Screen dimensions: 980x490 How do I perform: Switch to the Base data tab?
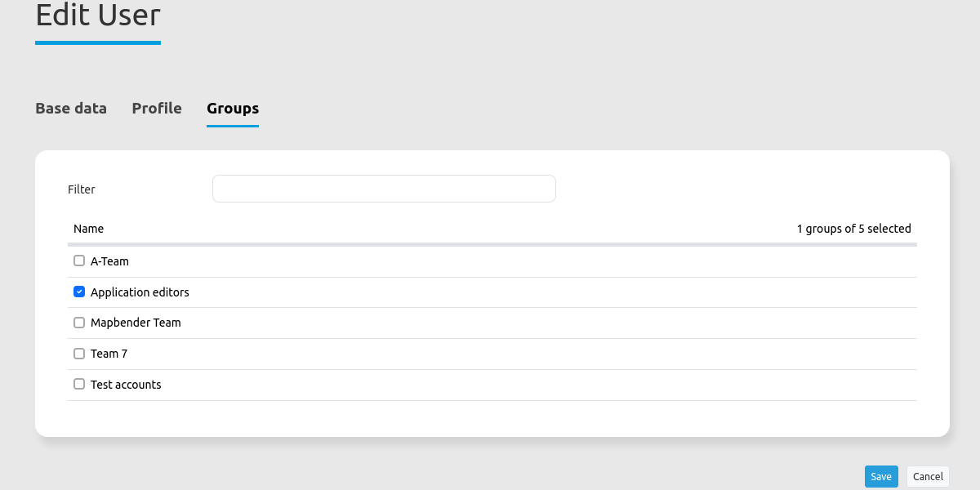(x=71, y=108)
